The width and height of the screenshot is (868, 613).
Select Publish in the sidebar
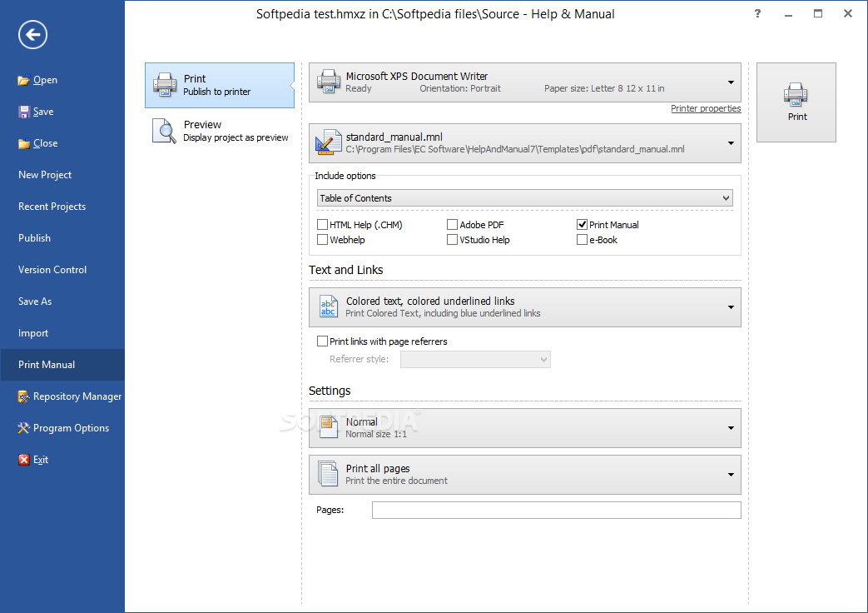tap(34, 237)
